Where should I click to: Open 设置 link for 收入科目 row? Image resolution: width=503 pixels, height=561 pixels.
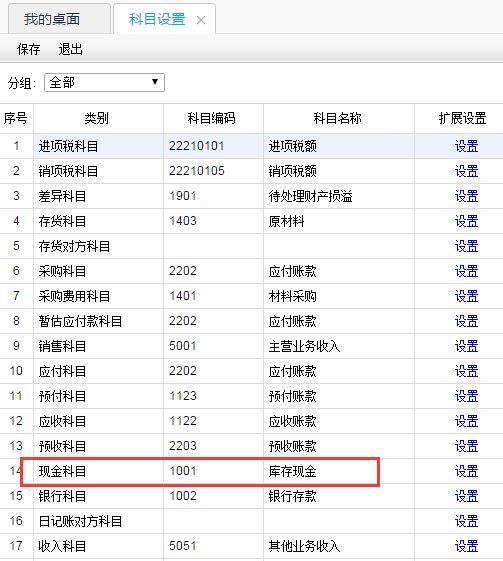466,546
